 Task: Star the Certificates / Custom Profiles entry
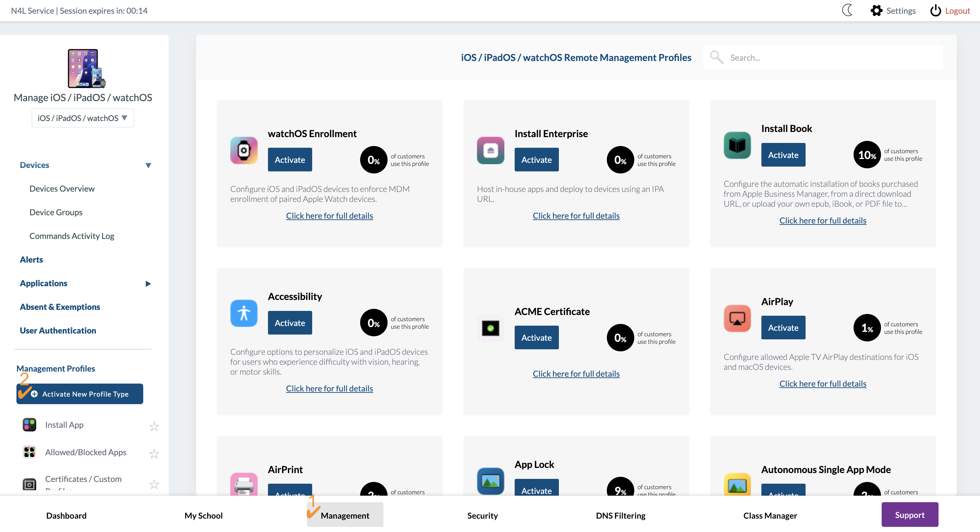click(155, 484)
